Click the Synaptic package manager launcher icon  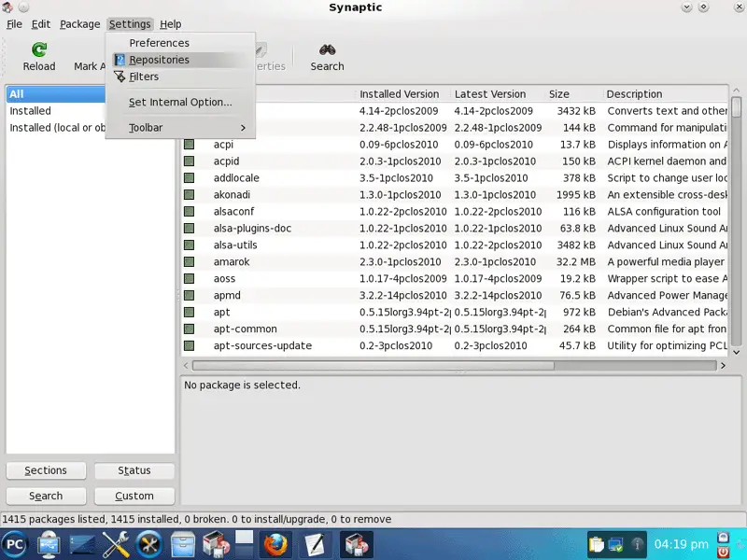[217, 544]
